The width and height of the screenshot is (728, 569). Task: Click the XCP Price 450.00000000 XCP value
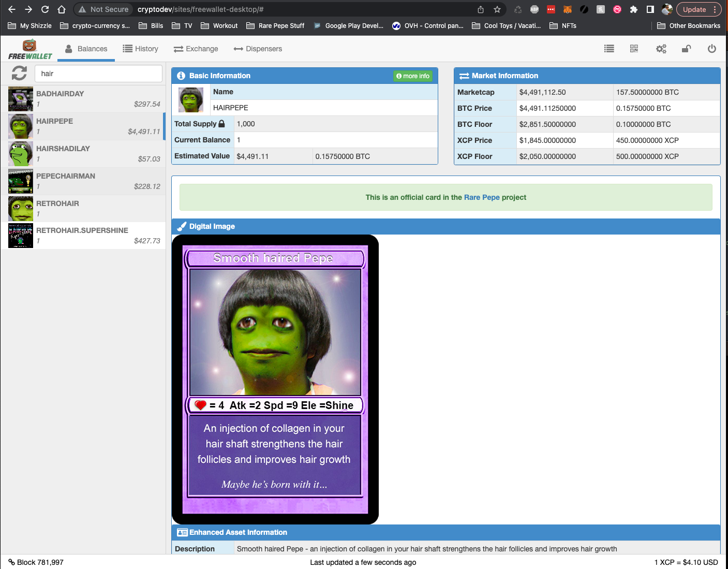point(647,140)
